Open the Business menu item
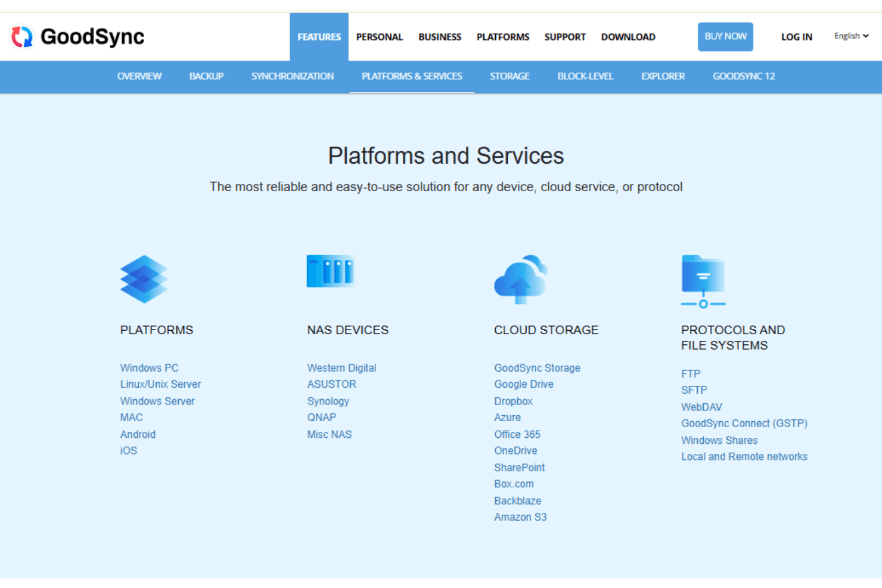This screenshot has height=588, width=882. pyautogui.click(x=440, y=37)
